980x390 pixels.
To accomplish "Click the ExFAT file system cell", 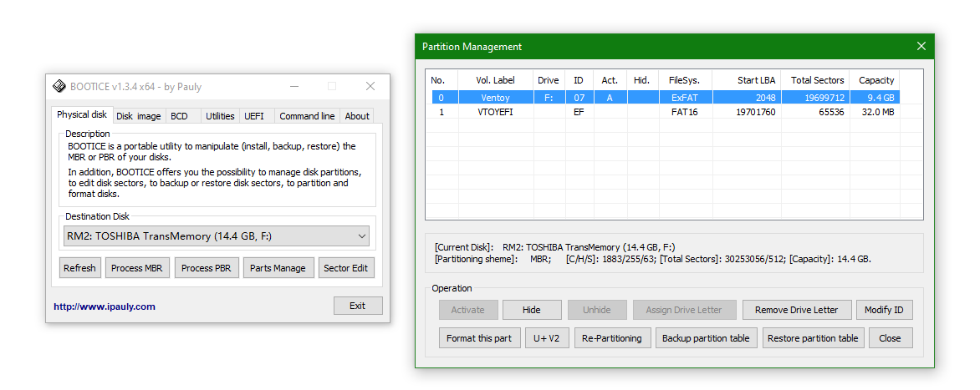I will tap(686, 98).
